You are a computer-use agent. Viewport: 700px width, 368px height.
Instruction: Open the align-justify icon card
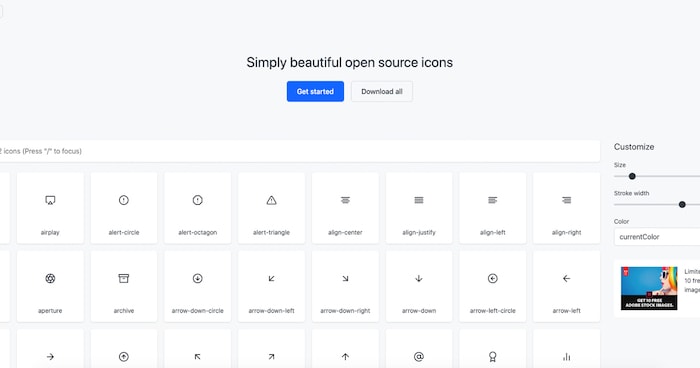pos(419,208)
